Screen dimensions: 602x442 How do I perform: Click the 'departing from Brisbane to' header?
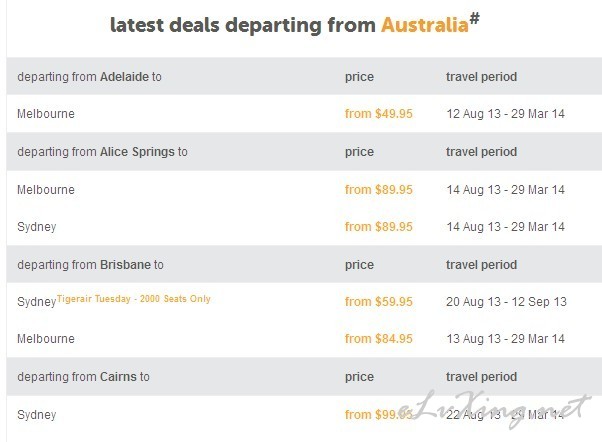(x=90, y=265)
